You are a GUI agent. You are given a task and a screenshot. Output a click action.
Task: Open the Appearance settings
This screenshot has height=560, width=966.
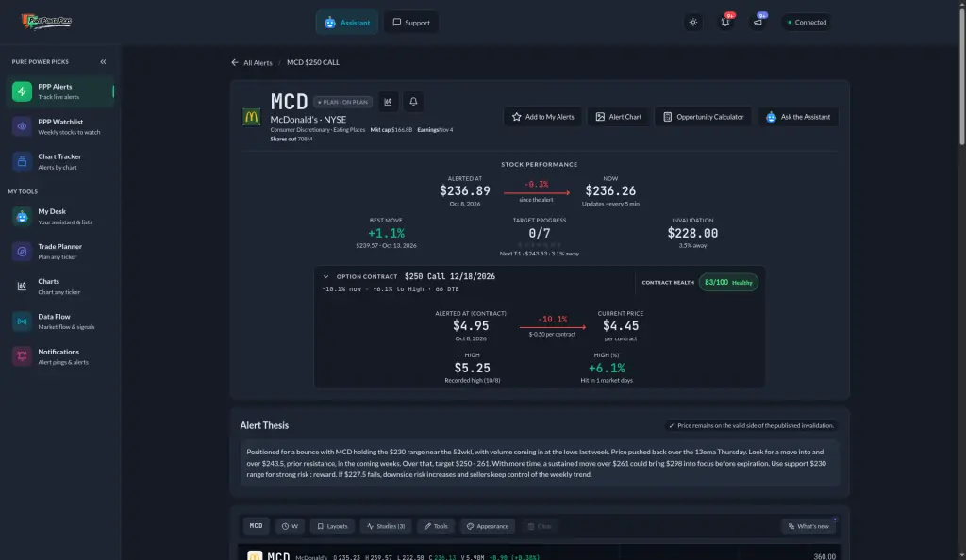pyautogui.click(x=488, y=526)
